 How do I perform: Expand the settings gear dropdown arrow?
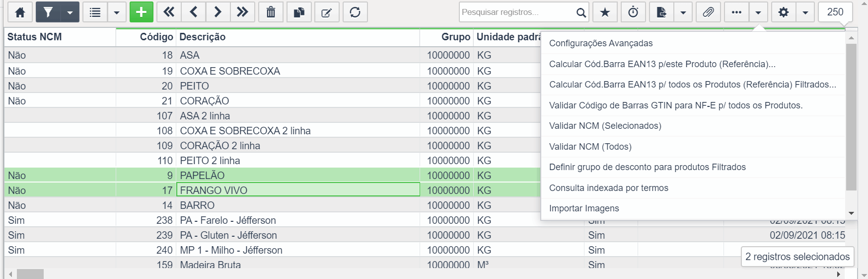pos(805,12)
